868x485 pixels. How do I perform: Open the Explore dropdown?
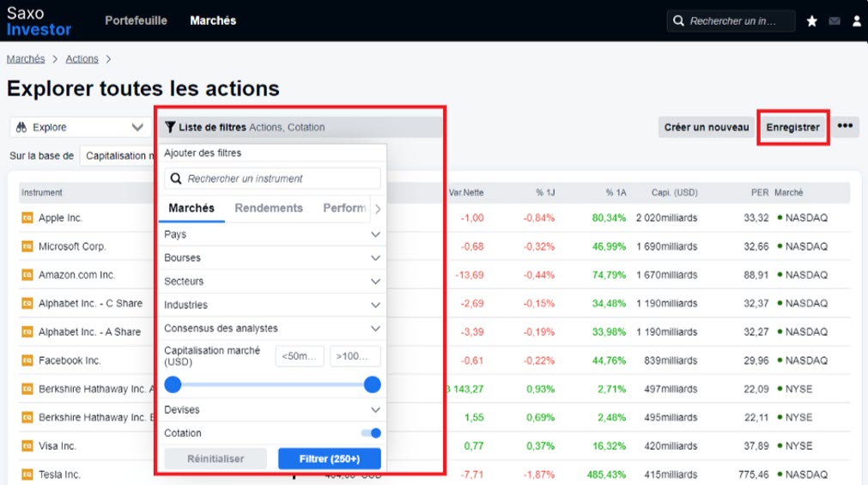click(x=80, y=127)
